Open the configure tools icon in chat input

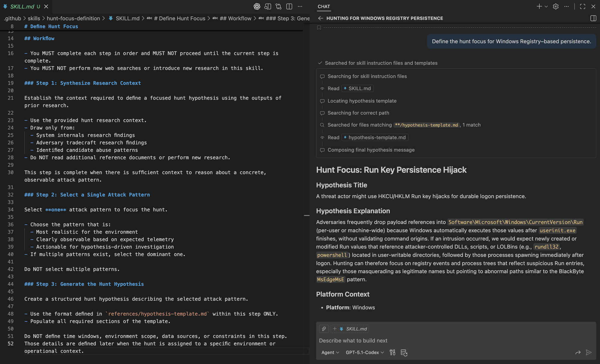pyautogui.click(x=392, y=352)
